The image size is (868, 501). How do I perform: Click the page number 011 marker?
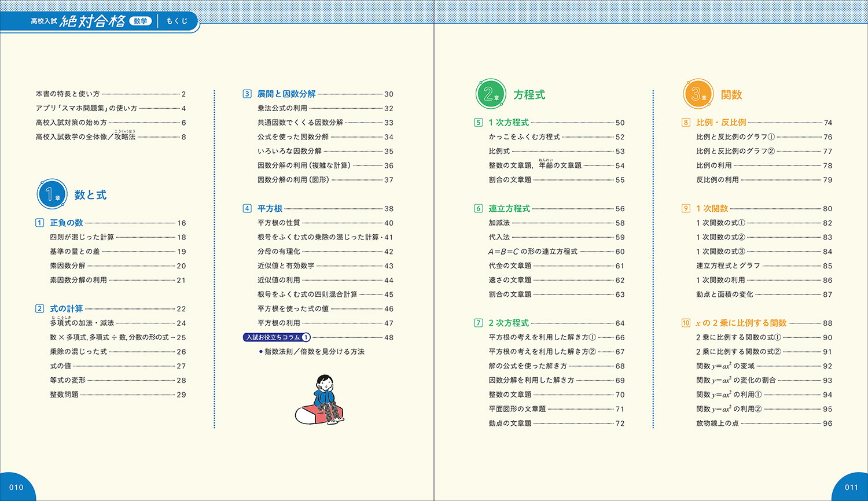coord(850,486)
